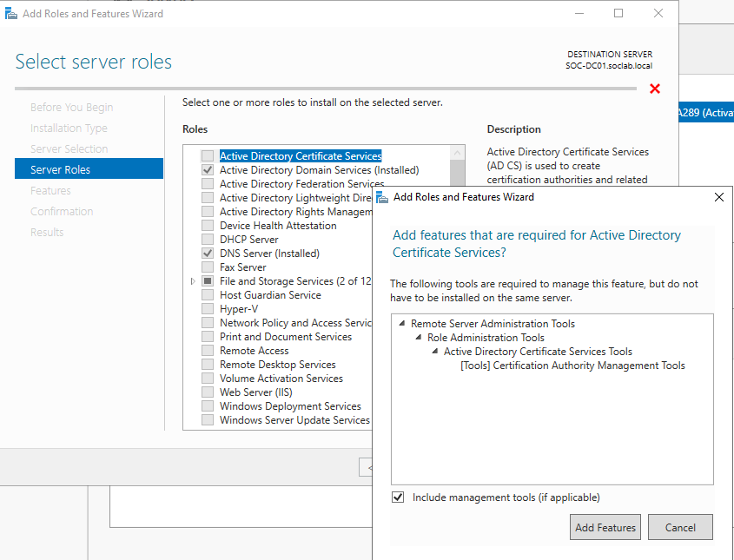Screen dimensions: 734x560
Task: Enable Device Health Attestation role
Action: pyautogui.click(x=208, y=226)
